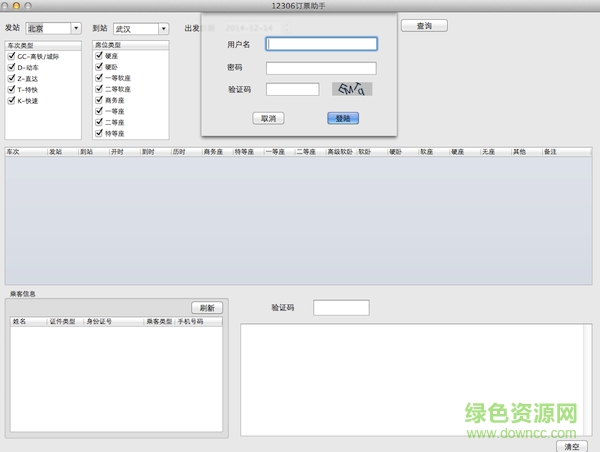Toggle the 特等座 seat checkbox
Image resolution: width=600 pixels, height=452 pixels.
[x=99, y=133]
